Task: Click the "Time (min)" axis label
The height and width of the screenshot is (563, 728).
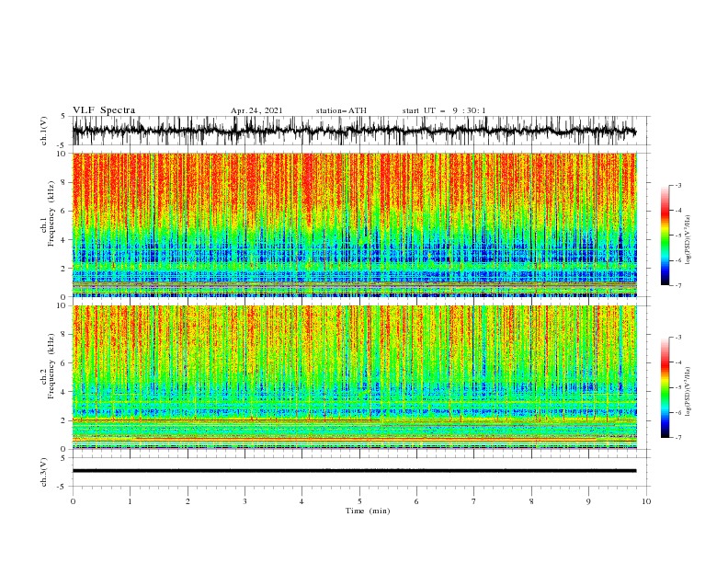Action: [368, 511]
